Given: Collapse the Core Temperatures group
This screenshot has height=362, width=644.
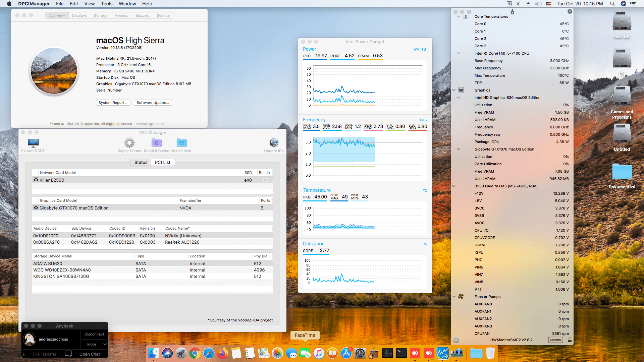Looking at the screenshot, I should (459, 16).
